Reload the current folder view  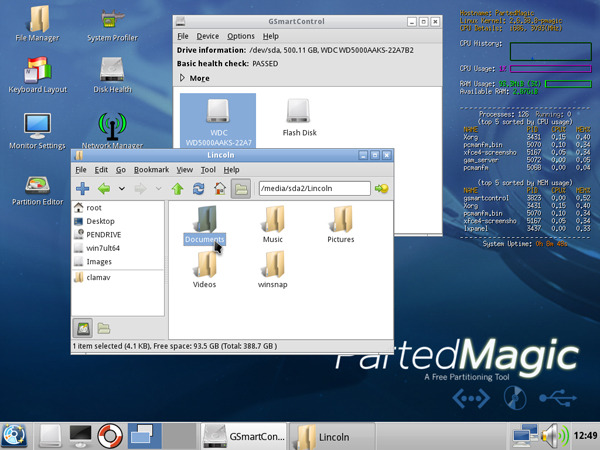[x=197, y=188]
